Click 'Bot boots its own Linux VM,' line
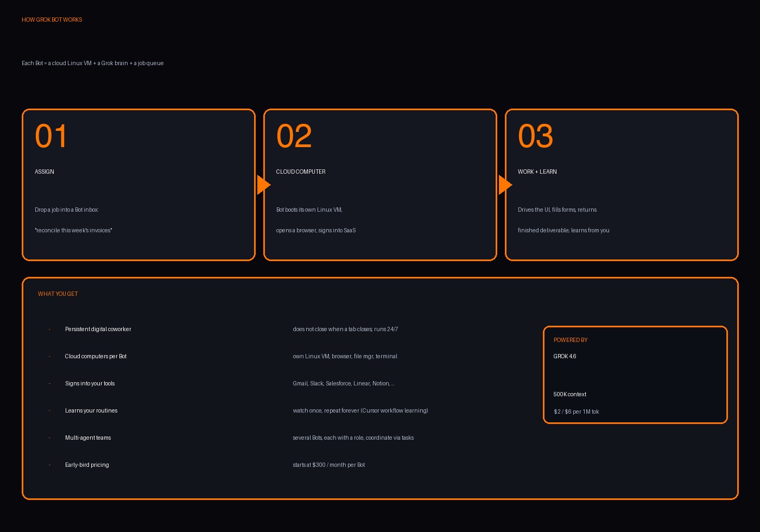Image resolution: width=760 pixels, height=532 pixels. pyautogui.click(x=309, y=210)
